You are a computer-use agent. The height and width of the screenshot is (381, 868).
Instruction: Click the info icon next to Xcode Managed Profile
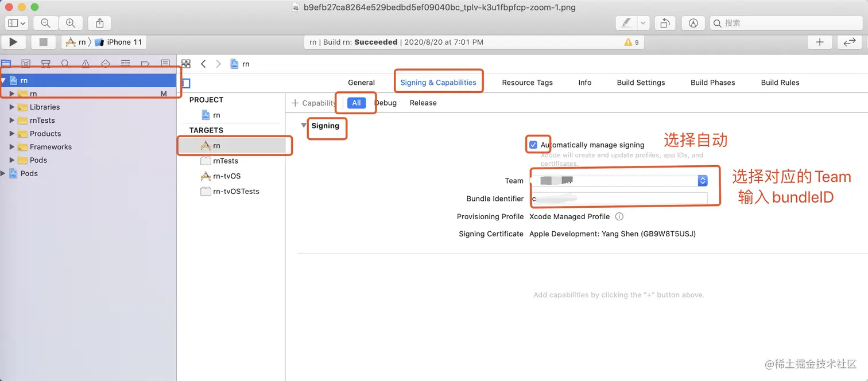(x=619, y=216)
